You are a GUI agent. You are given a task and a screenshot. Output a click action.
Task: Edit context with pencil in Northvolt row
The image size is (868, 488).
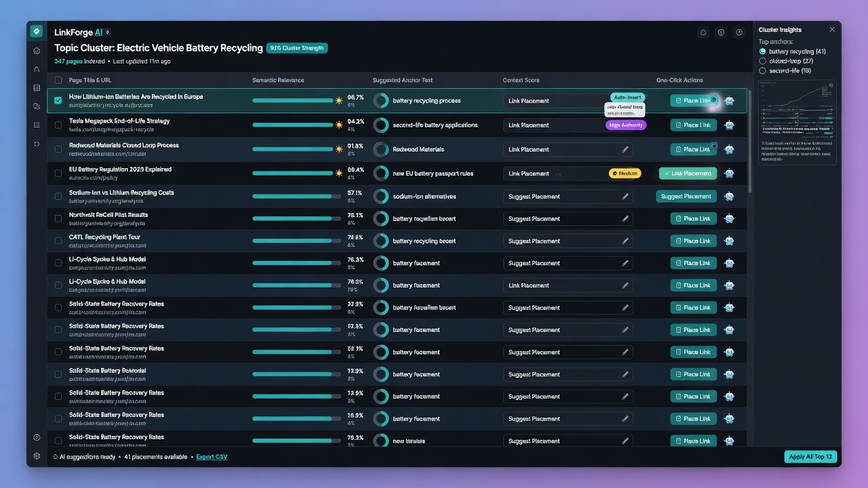point(625,219)
